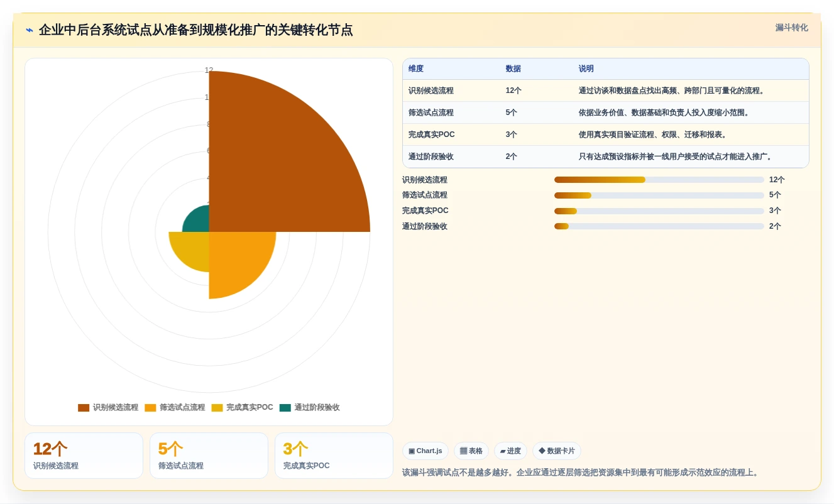
Task: Click the main title 企业中后台系统试点
Action: point(195,30)
